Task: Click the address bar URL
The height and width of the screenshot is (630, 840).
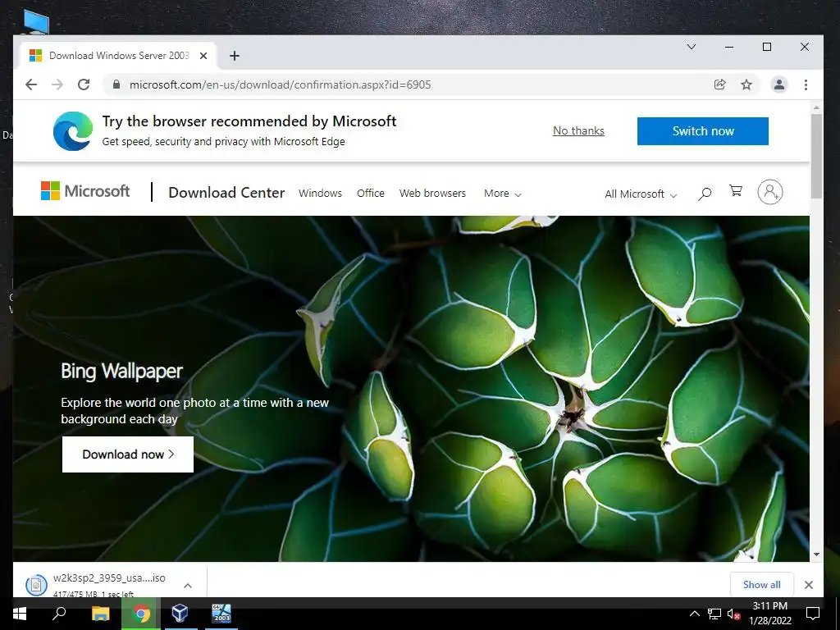Action: click(281, 84)
